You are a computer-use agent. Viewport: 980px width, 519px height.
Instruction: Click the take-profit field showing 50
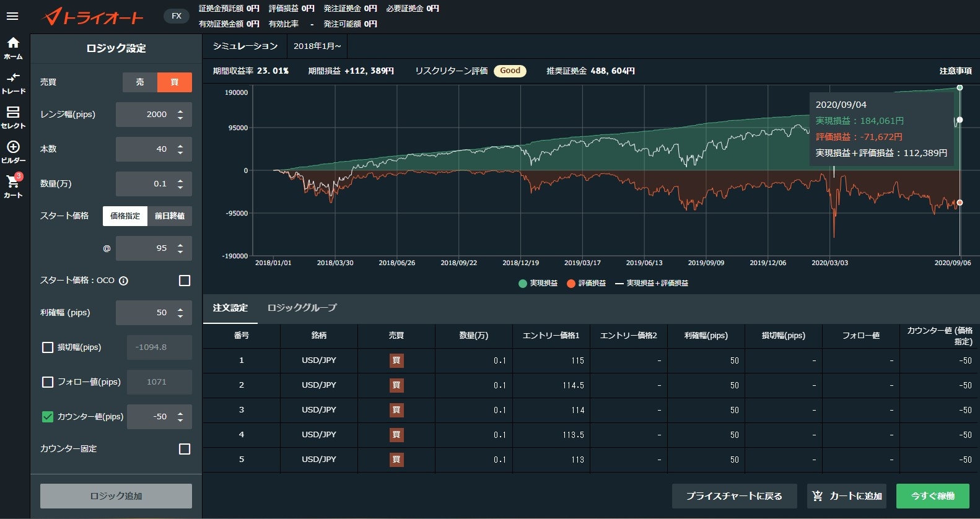[x=154, y=313]
